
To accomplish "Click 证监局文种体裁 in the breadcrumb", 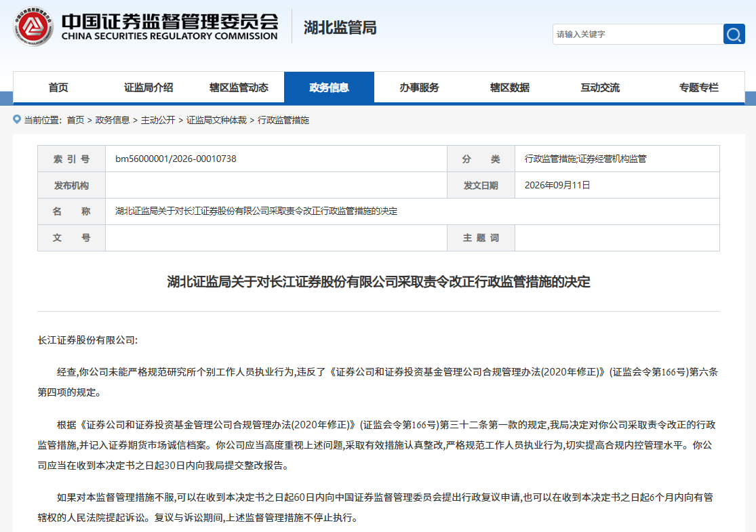I will point(216,120).
